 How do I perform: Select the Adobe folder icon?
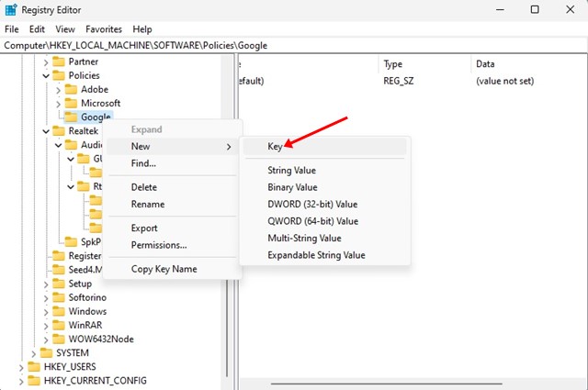(x=71, y=90)
